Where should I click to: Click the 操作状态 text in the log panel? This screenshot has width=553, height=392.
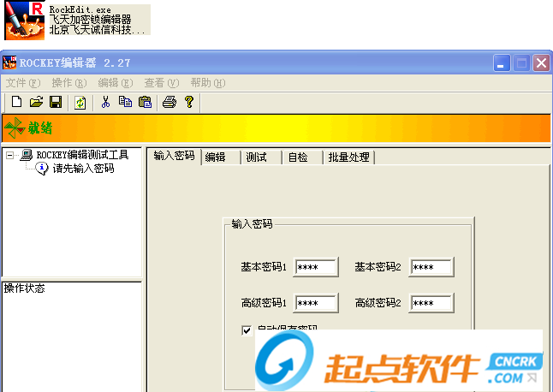24,288
